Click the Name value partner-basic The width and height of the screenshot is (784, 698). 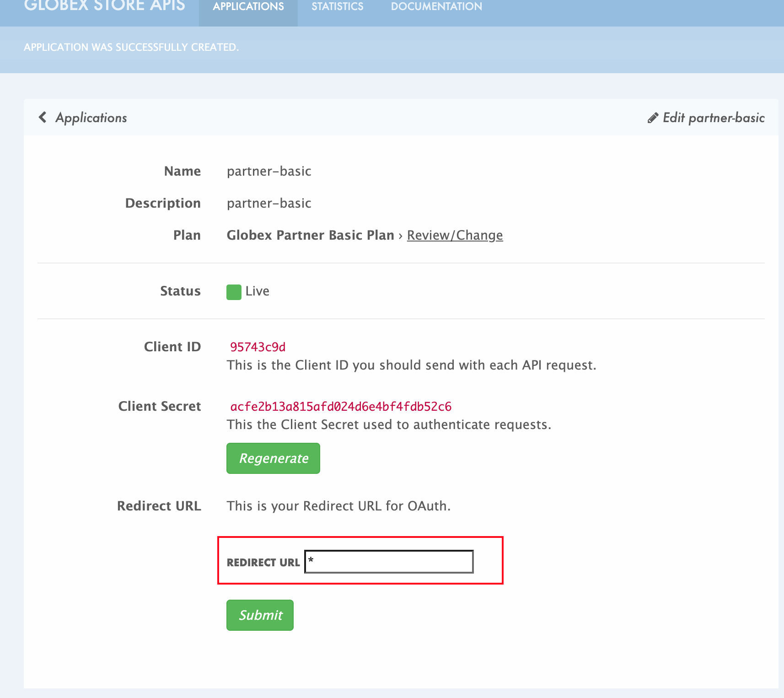[269, 171]
